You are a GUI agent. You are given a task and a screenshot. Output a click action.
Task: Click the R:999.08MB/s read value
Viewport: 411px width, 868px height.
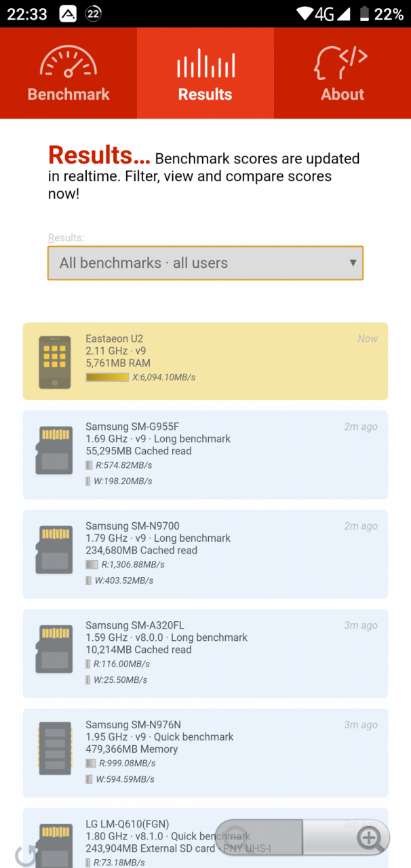pos(127,763)
